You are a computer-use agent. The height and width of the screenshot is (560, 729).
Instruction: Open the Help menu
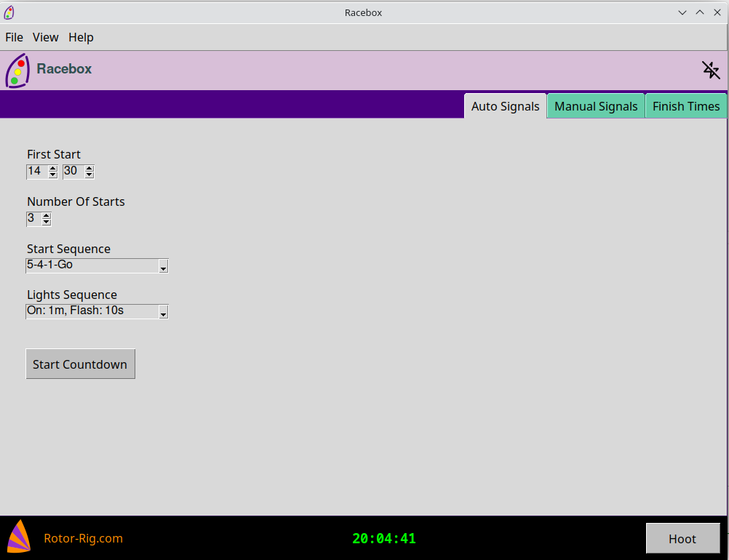pyautogui.click(x=81, y=37)
